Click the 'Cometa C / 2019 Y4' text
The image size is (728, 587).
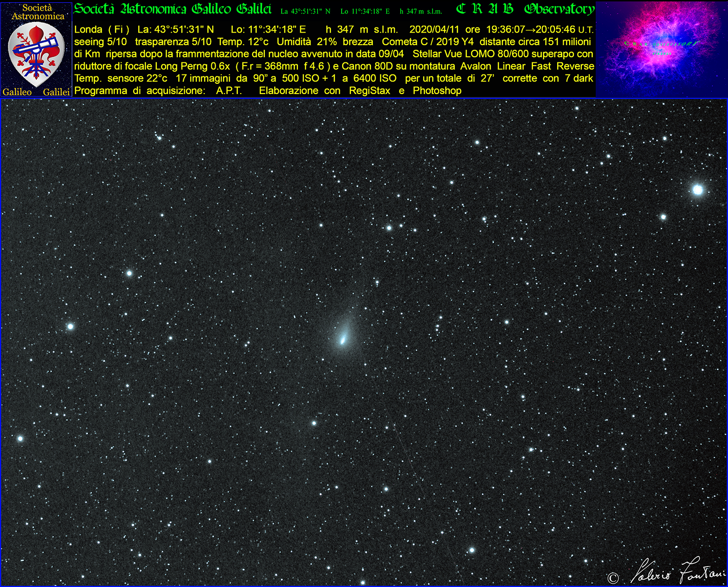427,42
